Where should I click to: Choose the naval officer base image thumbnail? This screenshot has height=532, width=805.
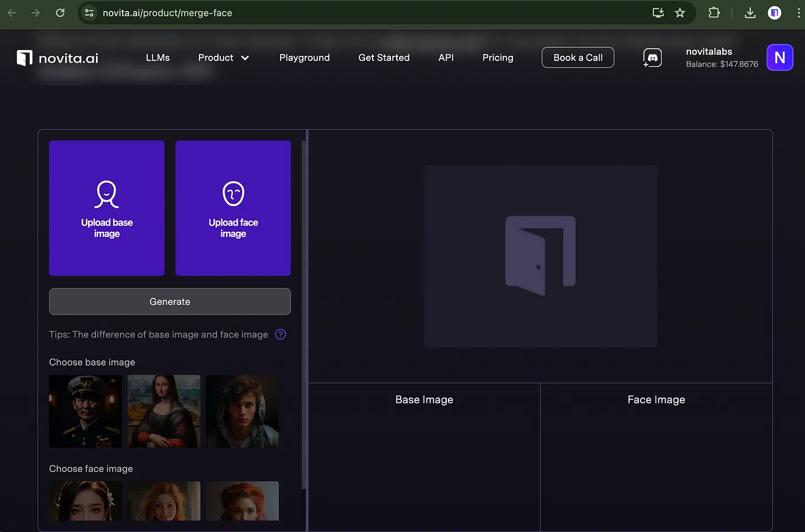[x=86, y=411]
